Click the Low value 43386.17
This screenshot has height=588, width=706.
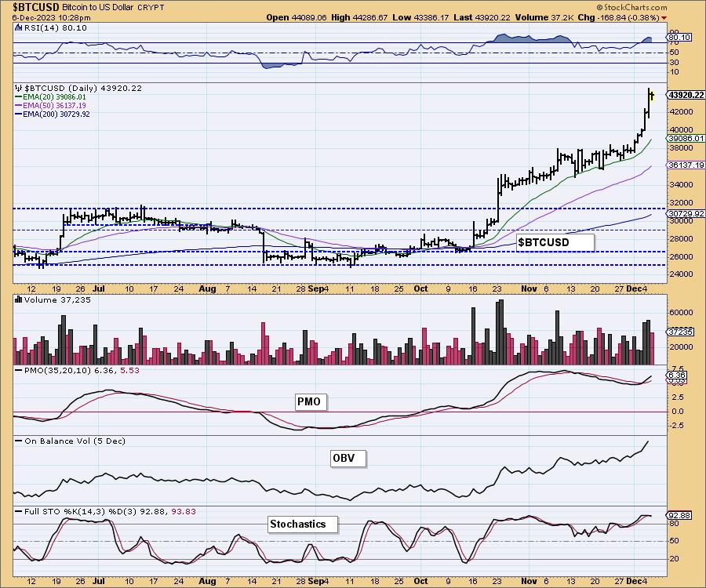[x=431, y=17]
